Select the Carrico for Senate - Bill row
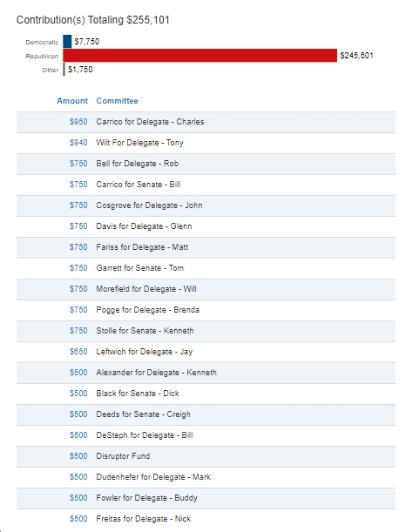The height and width of the screenshot is (532, 406). click(206, 185)
